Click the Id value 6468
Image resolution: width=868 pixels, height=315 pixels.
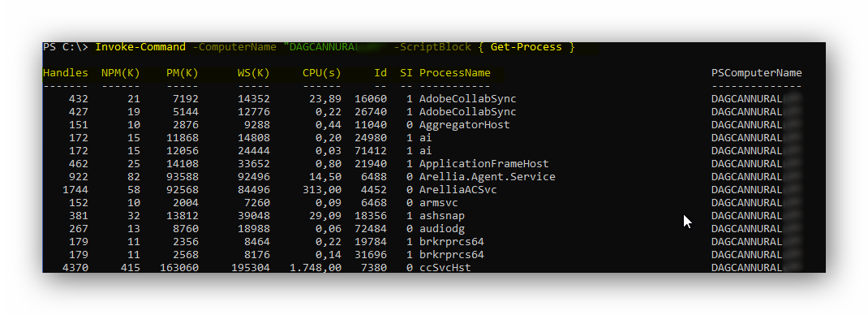coord(374,203)
